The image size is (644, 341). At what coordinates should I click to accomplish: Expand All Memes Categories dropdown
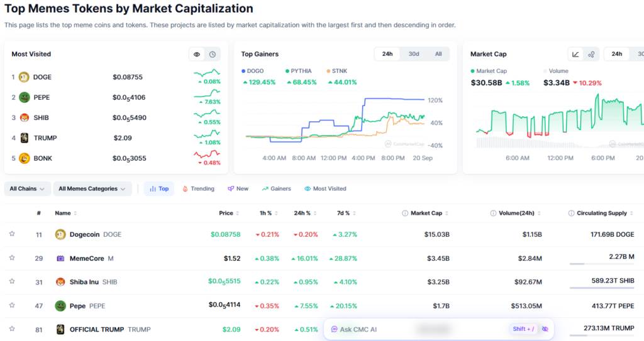(x=92, y=189)
